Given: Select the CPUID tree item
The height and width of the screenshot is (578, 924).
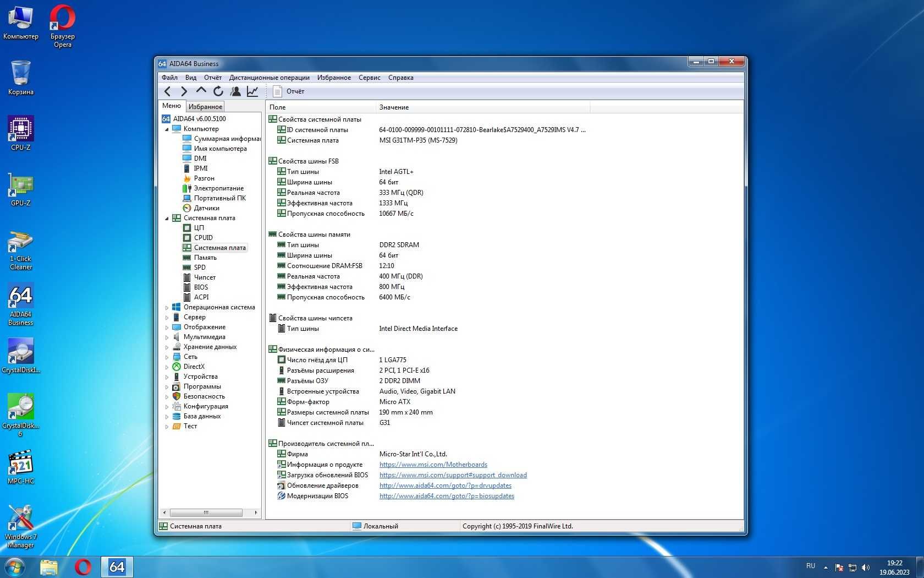Looking at the screenshot, I should pos(203,238).
